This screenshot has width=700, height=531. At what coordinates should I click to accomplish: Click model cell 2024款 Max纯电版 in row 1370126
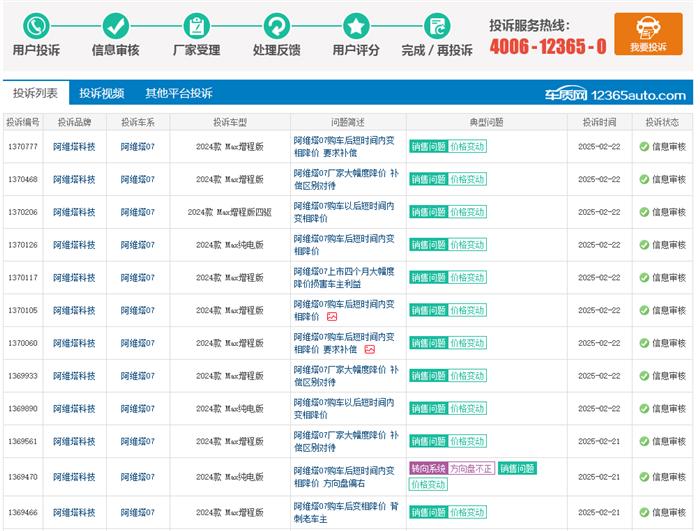click(x=230, y=245)
